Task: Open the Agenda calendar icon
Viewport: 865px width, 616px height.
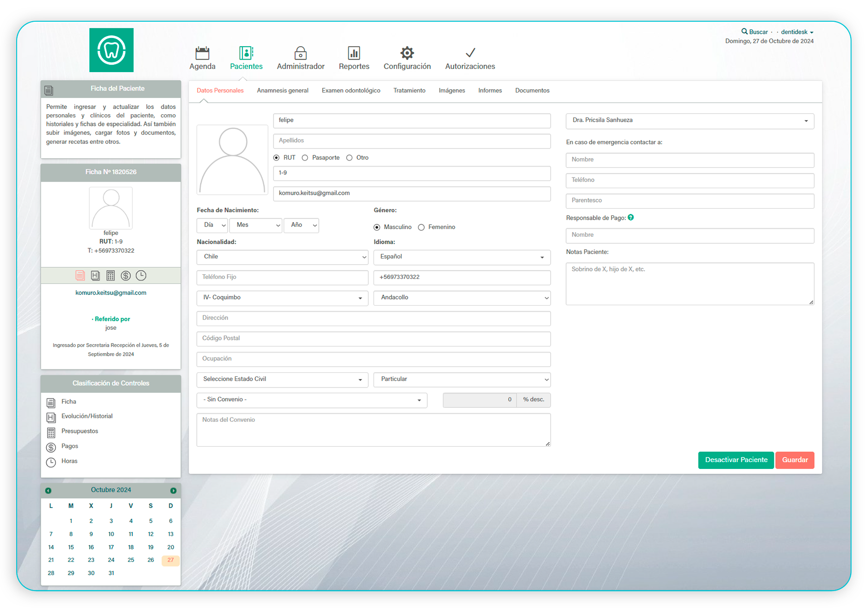Action: coord(202,53)
